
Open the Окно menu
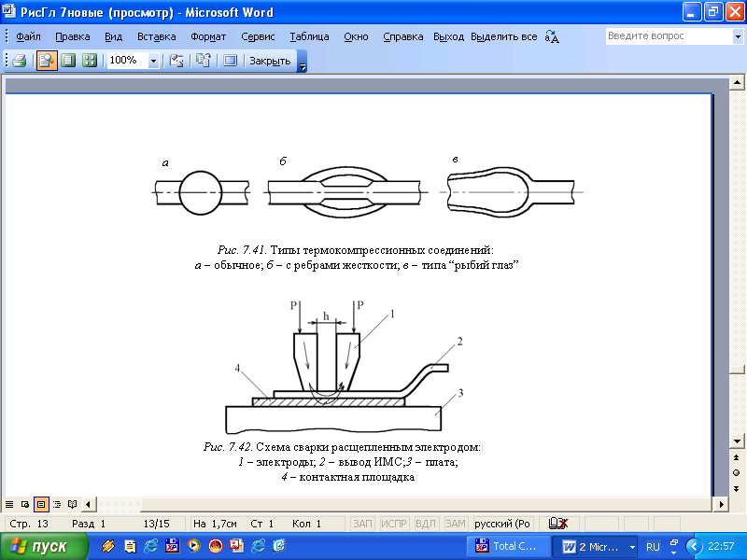pos(356,36)
